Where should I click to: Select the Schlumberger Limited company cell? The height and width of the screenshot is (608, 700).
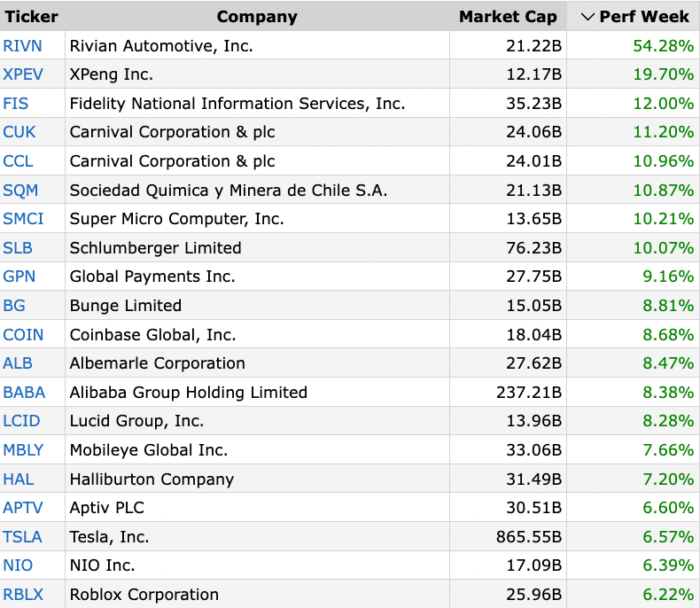(257, 248)
